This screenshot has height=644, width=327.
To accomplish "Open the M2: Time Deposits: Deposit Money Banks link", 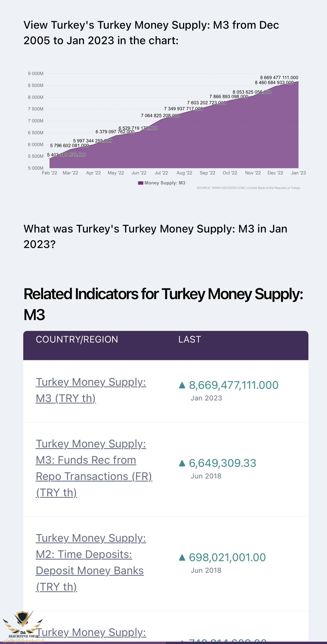I will tap(91, 562).
